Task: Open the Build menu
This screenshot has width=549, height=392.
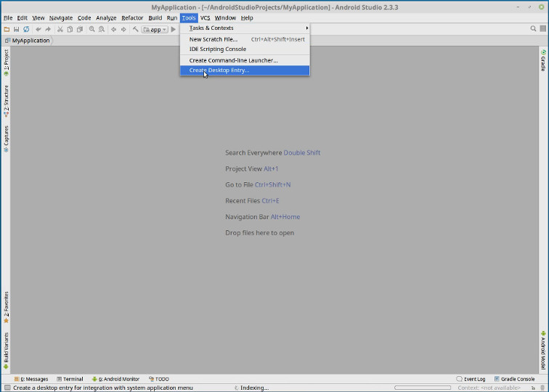Action: click(x=155, y=18)
